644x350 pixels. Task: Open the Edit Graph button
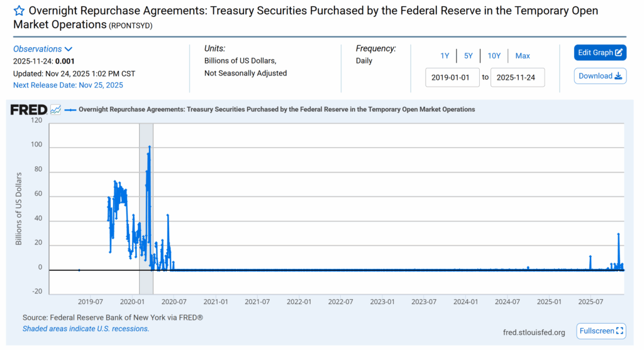[600, 53]
